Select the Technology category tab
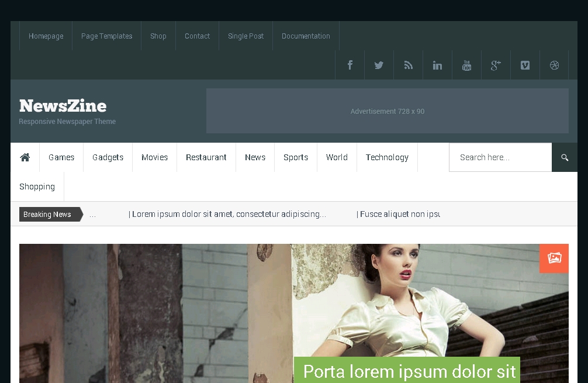Viewport: 588px width, 383px height. click(x=387, y=157)
